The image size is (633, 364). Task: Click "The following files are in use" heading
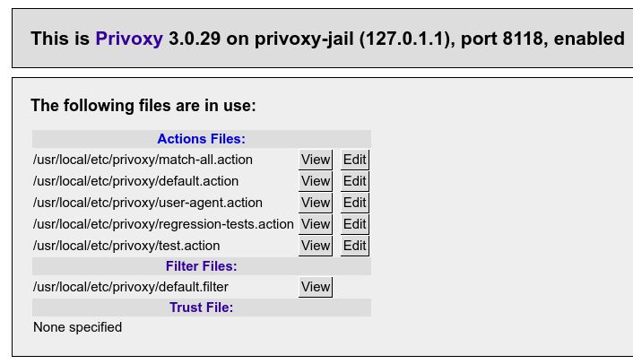tap(143, 106)
